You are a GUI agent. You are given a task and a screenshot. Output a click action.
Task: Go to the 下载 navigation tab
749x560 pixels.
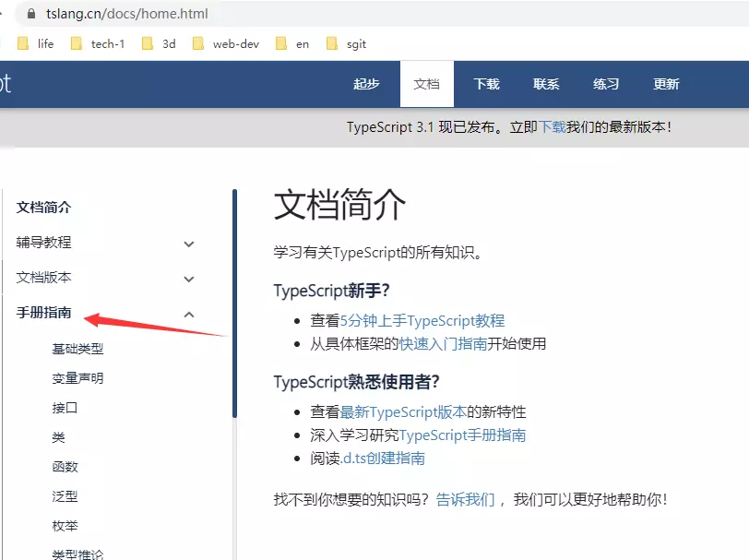pyautogui.click(x=486, y=84)
